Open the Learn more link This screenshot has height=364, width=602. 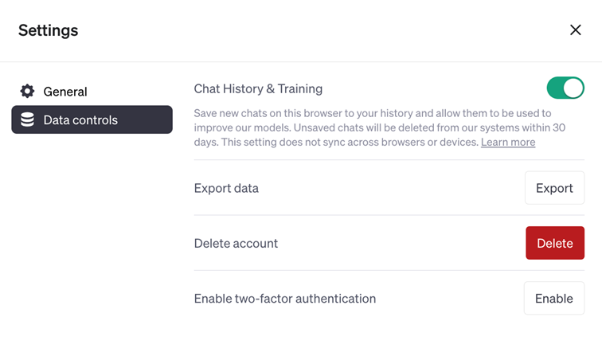(x=508, y=142)
